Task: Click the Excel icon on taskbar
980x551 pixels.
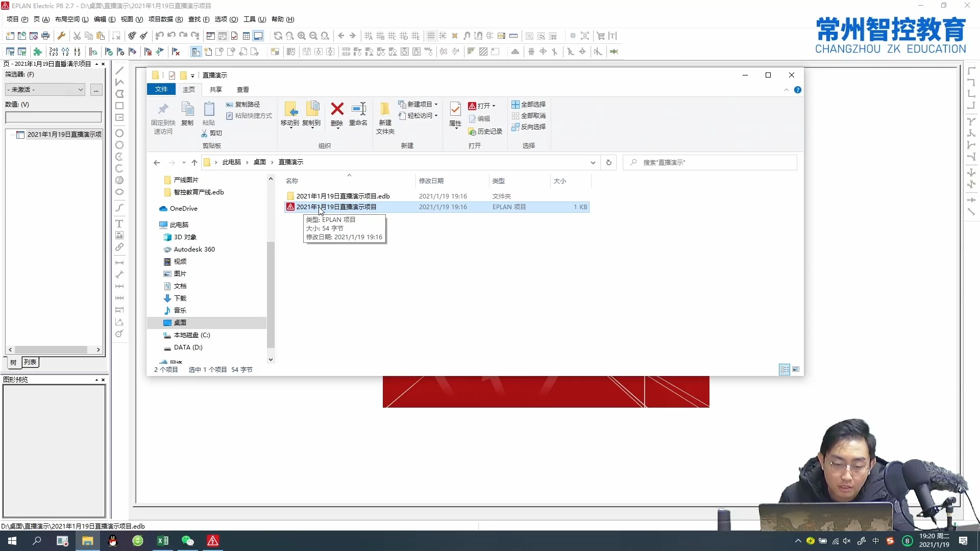Action: click(x=163, y=541)
